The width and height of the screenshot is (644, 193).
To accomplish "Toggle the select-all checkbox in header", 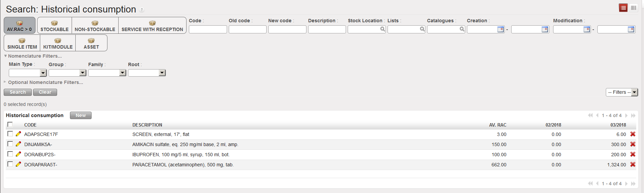I will (10, 125).
